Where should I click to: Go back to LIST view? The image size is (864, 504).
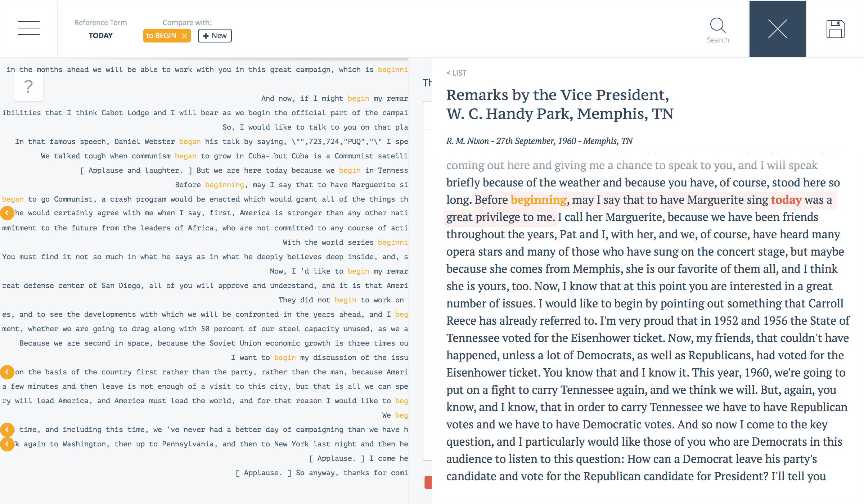[x=456, y=73]
